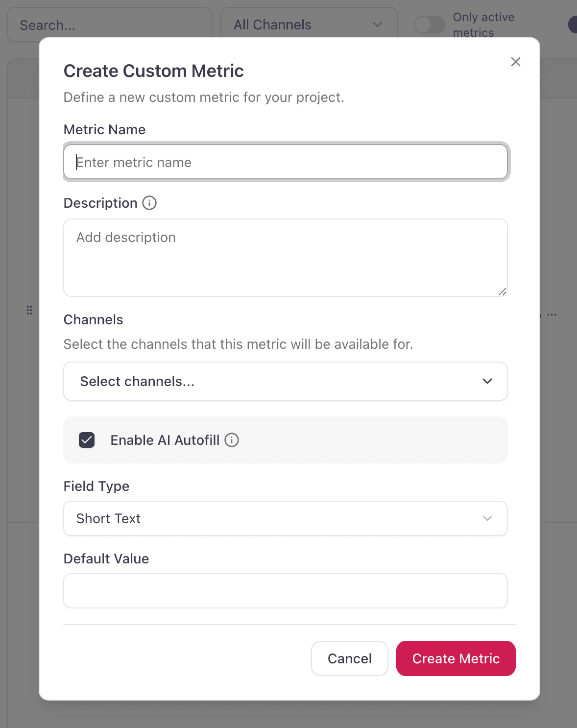Click the Cancel button

(x=349, y=658)
